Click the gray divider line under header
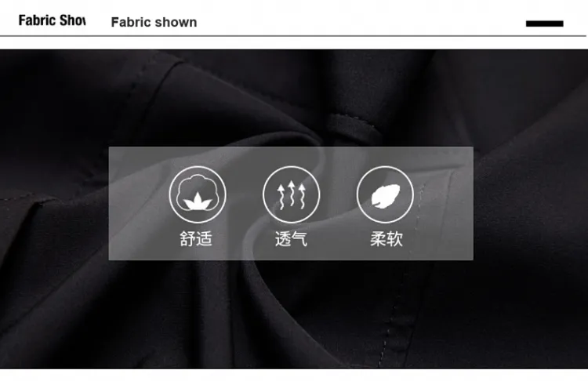 293,36
